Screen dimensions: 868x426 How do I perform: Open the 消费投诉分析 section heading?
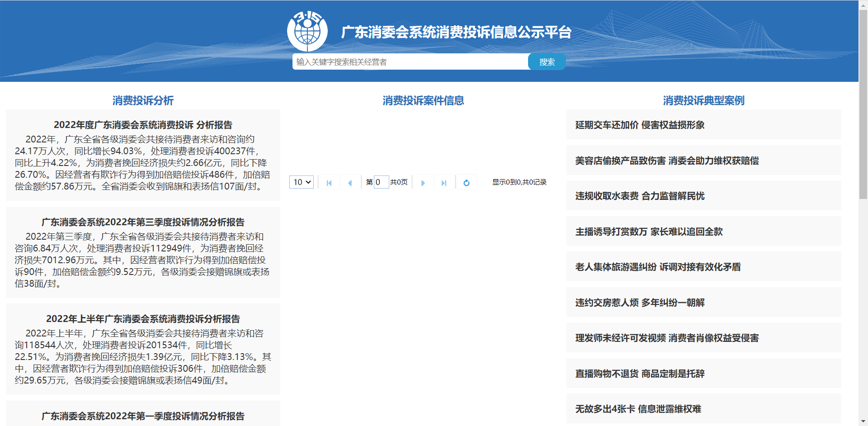pos(143,100)
